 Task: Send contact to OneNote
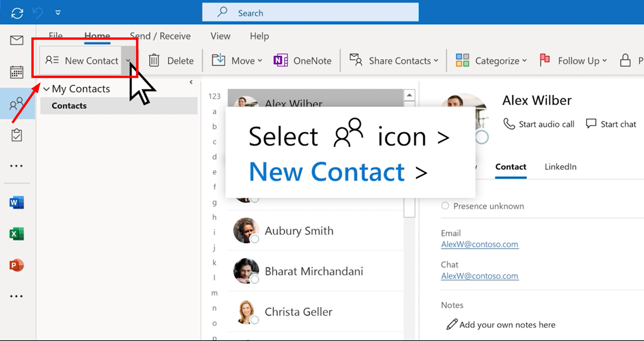pyautogui.click(x=302, y=60)
